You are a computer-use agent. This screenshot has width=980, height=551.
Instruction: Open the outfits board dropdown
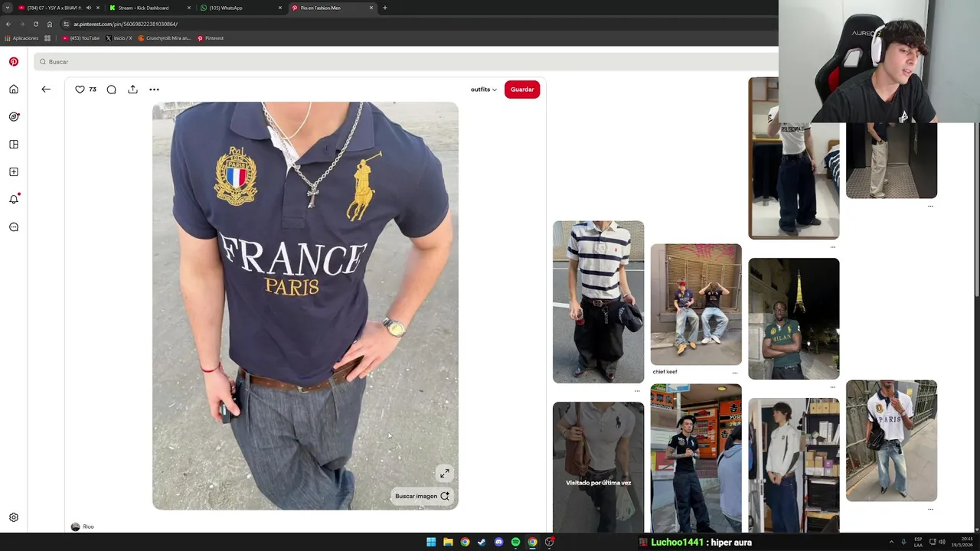point(484,90)
